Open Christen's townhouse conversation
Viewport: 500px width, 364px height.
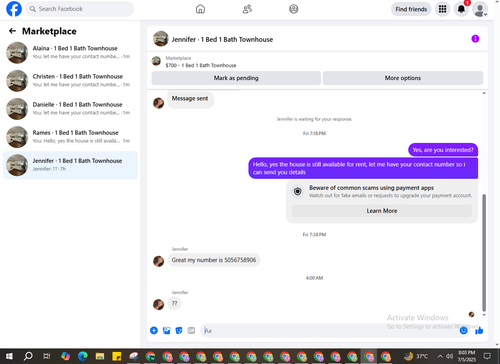coord(70,80)
